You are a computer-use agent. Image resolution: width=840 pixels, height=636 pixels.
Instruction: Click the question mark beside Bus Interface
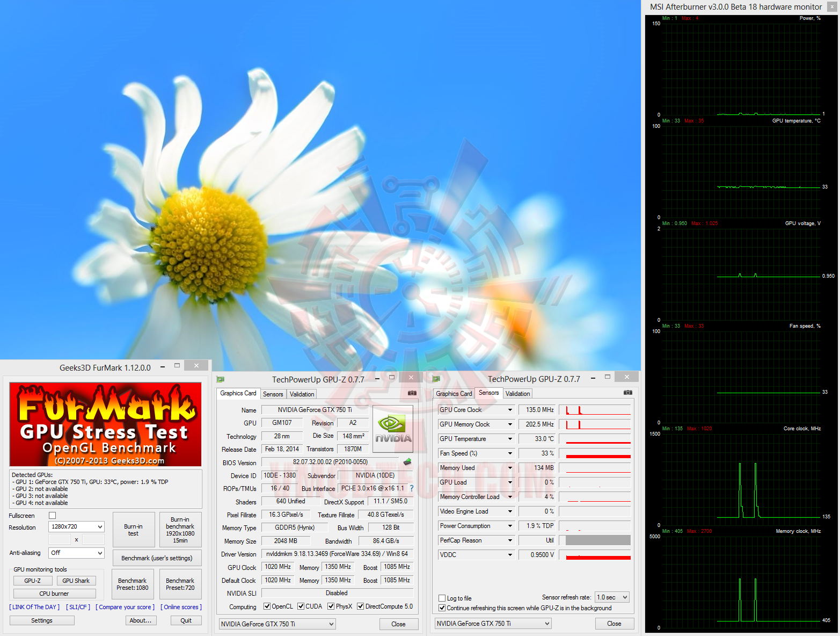(412, 488)
